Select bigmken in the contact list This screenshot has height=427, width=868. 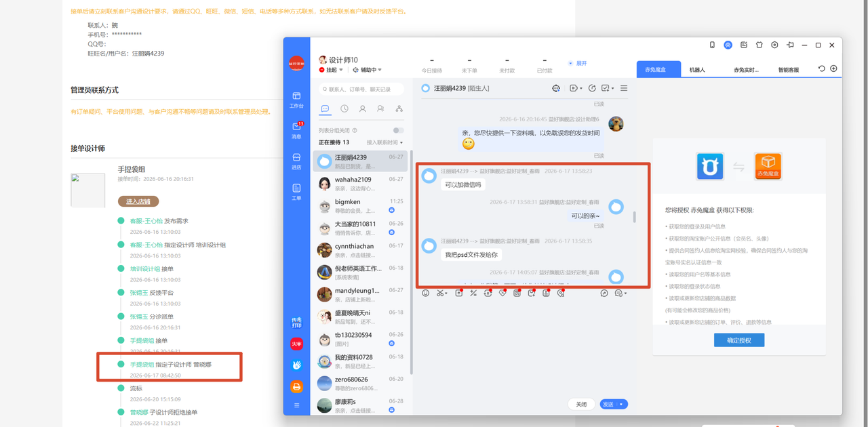pyautogui.click(x=361, y=206)
